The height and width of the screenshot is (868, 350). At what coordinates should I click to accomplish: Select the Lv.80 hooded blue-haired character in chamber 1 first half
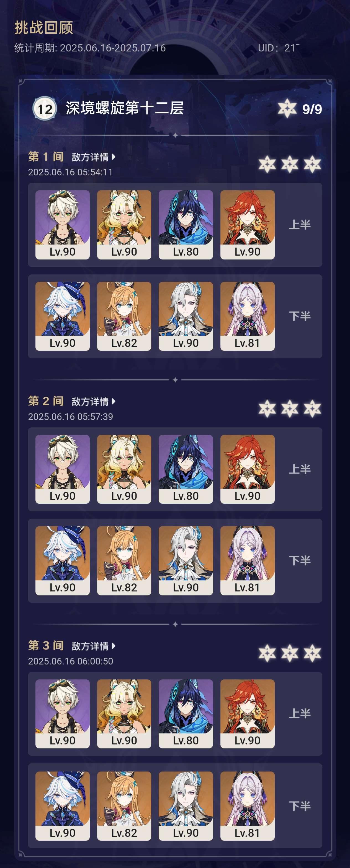pos(186,225)
